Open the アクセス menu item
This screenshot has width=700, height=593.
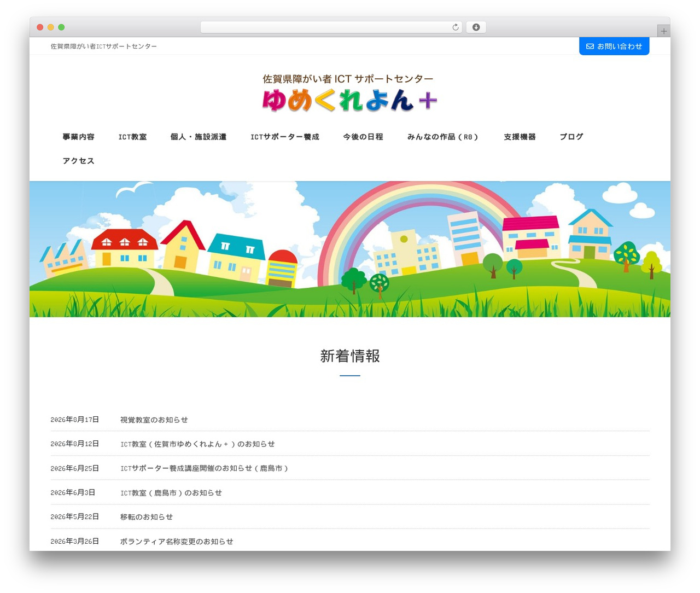[78, 161]
